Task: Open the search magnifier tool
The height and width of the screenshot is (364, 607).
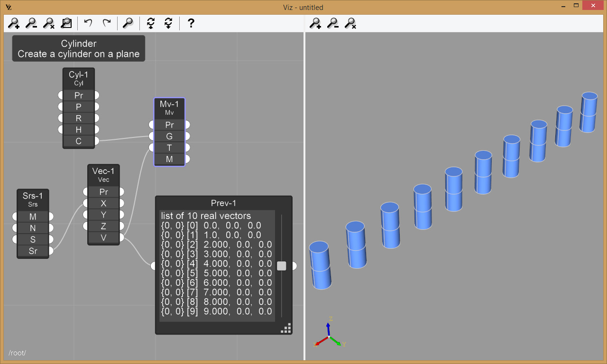Action: click(128, 23)
